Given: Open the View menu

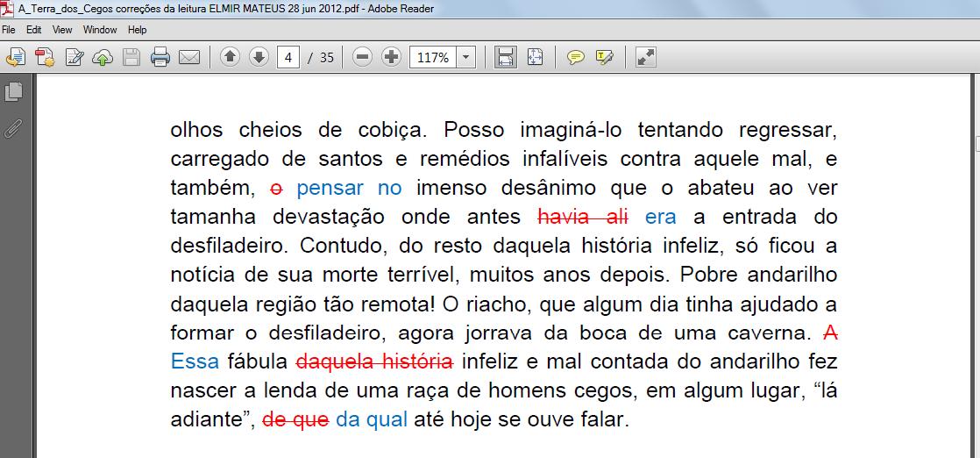Looking at the screenshot, I should coord(62,30).
